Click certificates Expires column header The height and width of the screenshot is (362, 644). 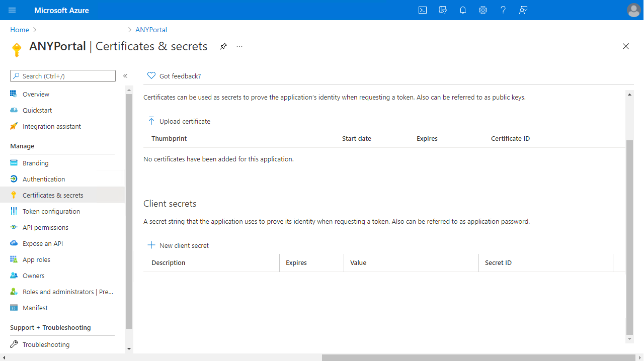(x=427, y=138)
